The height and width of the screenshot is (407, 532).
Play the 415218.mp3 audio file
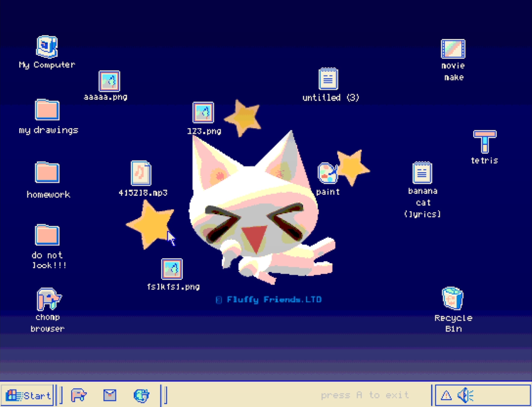[140, 172]
